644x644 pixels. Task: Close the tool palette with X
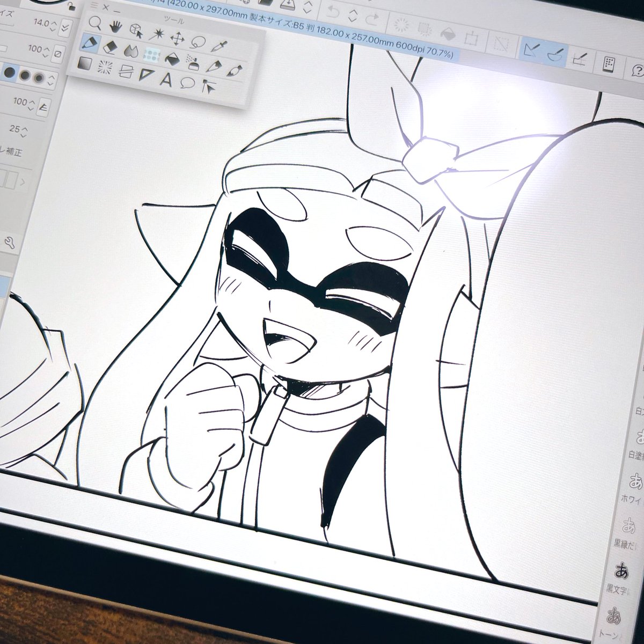(106, 8)
